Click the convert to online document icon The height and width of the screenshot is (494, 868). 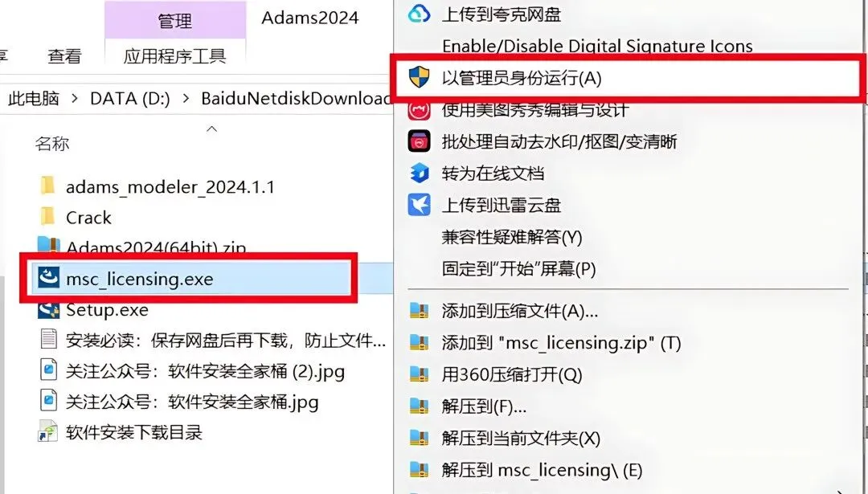pos(419,174)
